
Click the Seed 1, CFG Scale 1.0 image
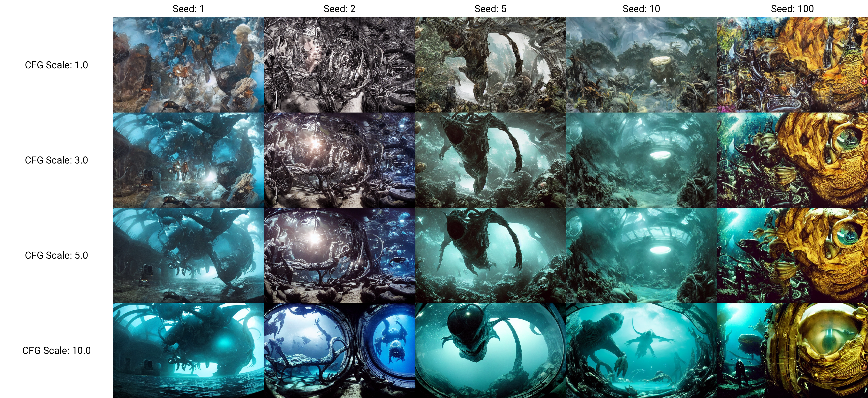tap(188, 65)
